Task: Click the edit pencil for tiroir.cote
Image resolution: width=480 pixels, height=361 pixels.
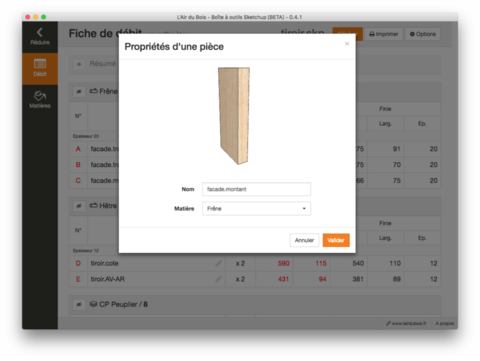Action: tap(218, 263)
